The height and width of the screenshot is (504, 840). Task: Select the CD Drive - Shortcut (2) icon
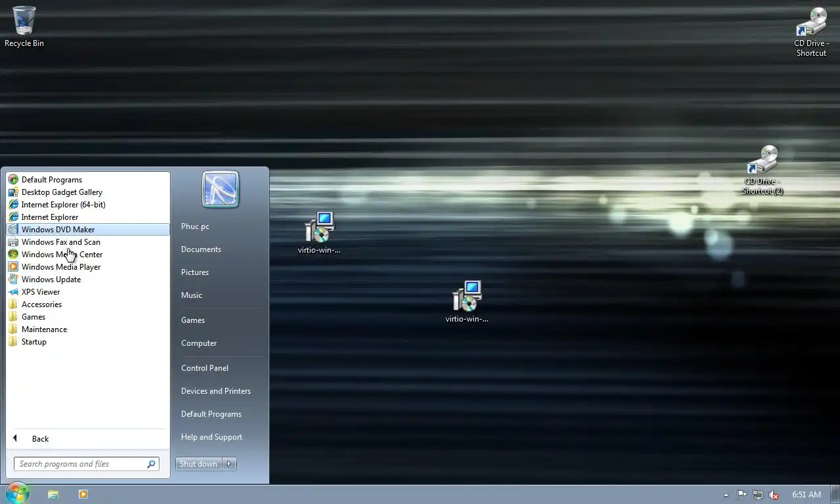(763, 170)
